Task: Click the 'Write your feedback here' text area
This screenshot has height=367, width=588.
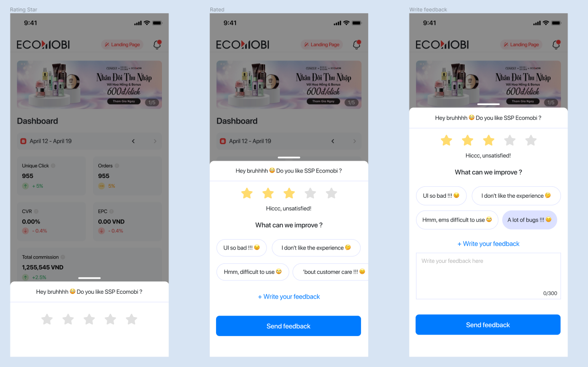Action: click(488, 276)
